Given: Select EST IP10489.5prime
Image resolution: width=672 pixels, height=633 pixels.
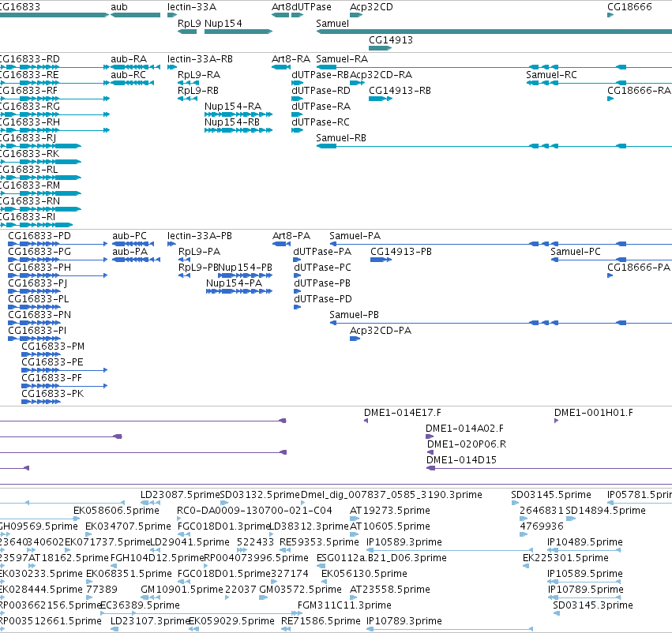Looking at the screenshot, I should point(585,543).
